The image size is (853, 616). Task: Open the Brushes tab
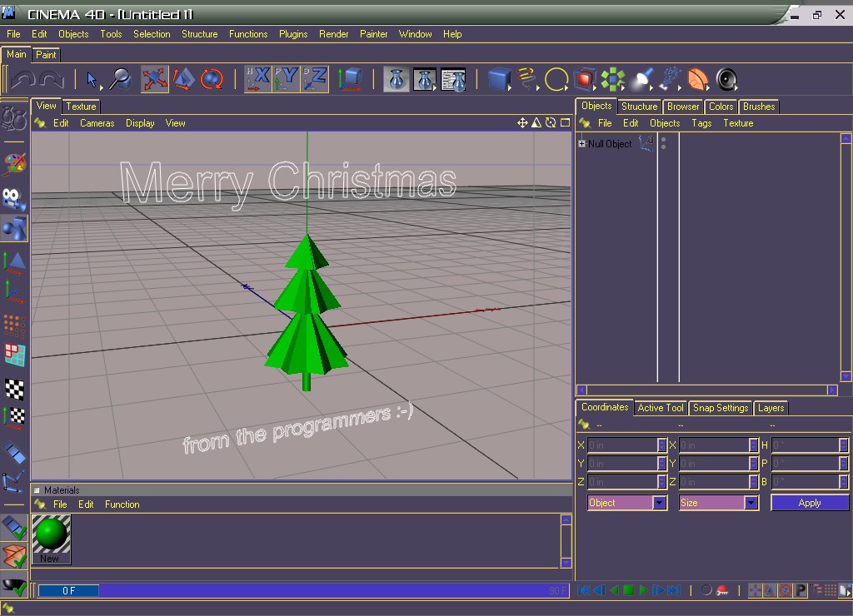pyautogui.click(x=759, y=107)
